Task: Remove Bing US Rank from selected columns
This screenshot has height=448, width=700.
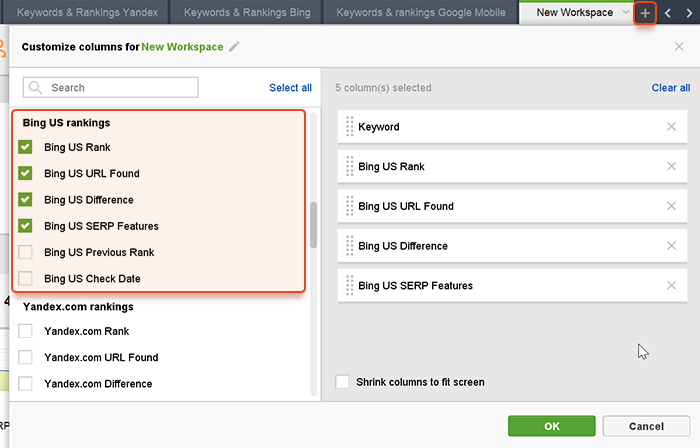Action: click(671, 166)
